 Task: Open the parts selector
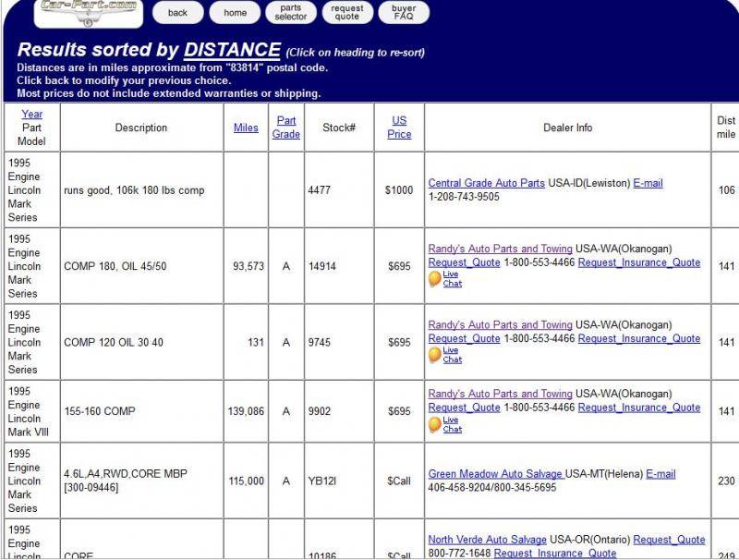[x=291, y=12]
